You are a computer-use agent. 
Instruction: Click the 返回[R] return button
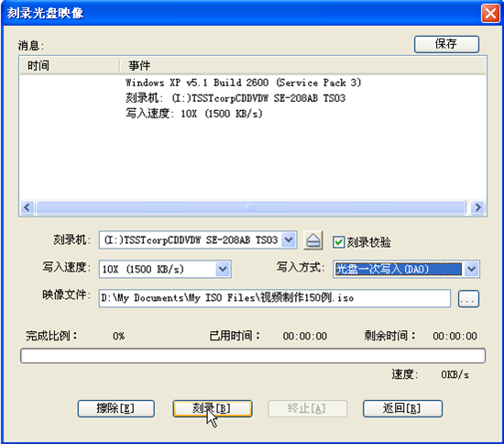[x=402, y=408]
